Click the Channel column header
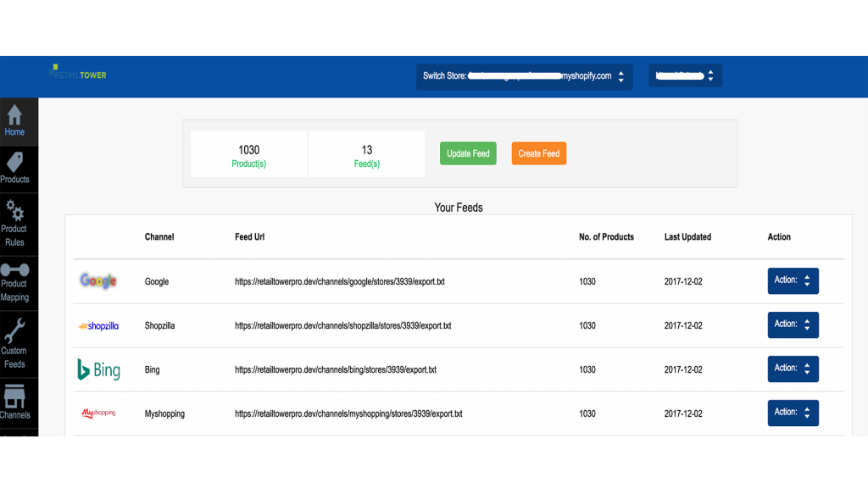Viewport: 868px width, 488px height. point(159,237)
